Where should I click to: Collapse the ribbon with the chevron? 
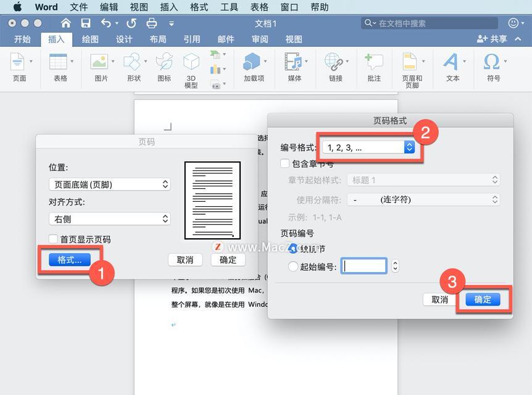click(x=518, y=39)
